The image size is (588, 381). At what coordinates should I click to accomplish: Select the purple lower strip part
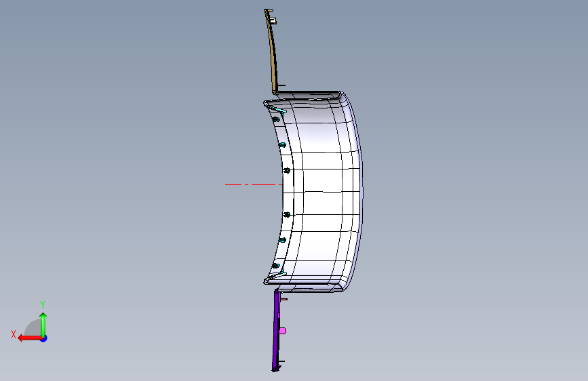tap(276, 330)
